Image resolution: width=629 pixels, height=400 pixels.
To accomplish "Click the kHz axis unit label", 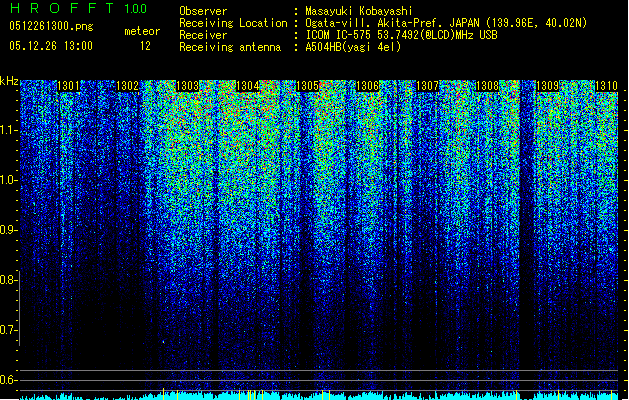I will click(x=9, y=81).
